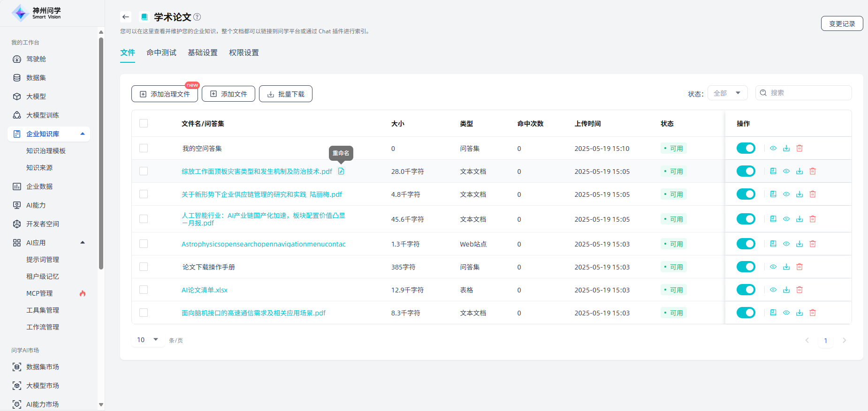Viewport: 868px width, 411px height.
Task: Disable the switch for 面向脑机接口 pdf
Action: pyautogui.click(x=746, y=313)
